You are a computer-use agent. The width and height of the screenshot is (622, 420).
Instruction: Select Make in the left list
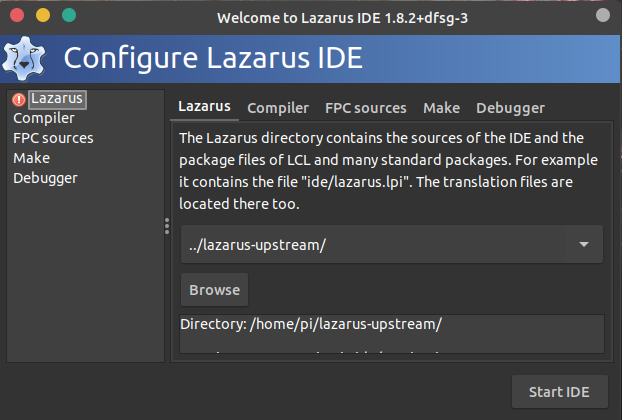[x=31, y=158]
